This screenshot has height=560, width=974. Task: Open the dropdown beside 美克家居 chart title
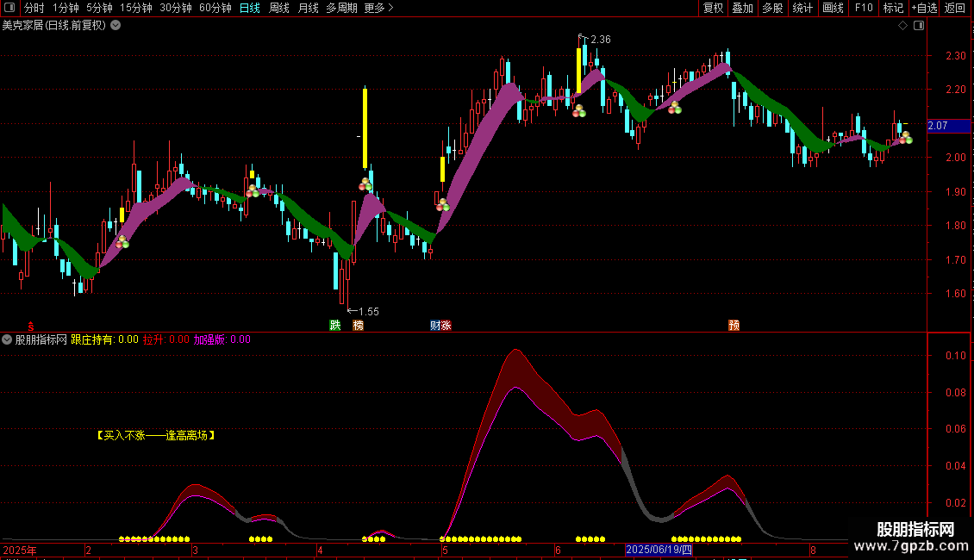tap(116, 26)
